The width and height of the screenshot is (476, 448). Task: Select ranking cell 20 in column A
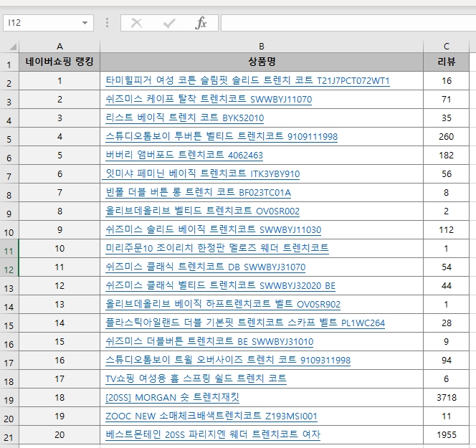click(x=59, y=434)
